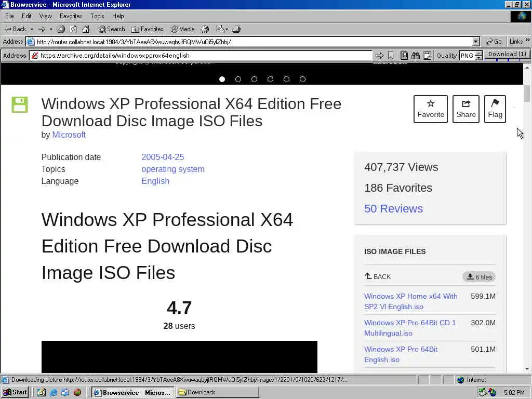The image size is (532, 399).
Task: Click the Print toolbar icon
Action: [236, 29]
